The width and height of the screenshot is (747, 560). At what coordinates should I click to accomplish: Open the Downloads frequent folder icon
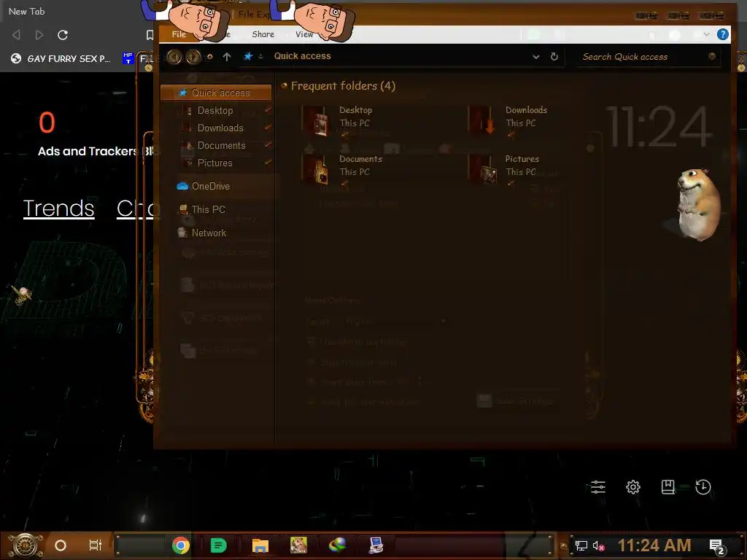pos(481,120)
